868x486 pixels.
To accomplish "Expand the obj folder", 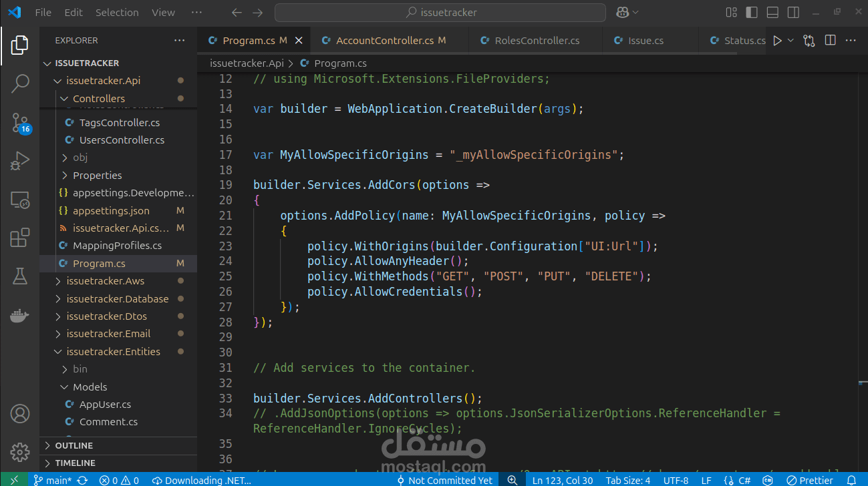I will (x=118, y=158).
